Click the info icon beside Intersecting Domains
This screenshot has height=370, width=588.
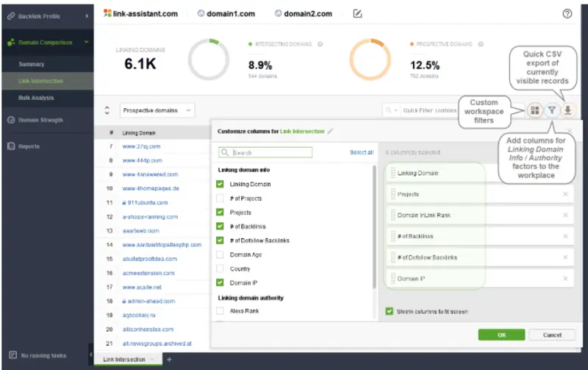click(320, 44)
